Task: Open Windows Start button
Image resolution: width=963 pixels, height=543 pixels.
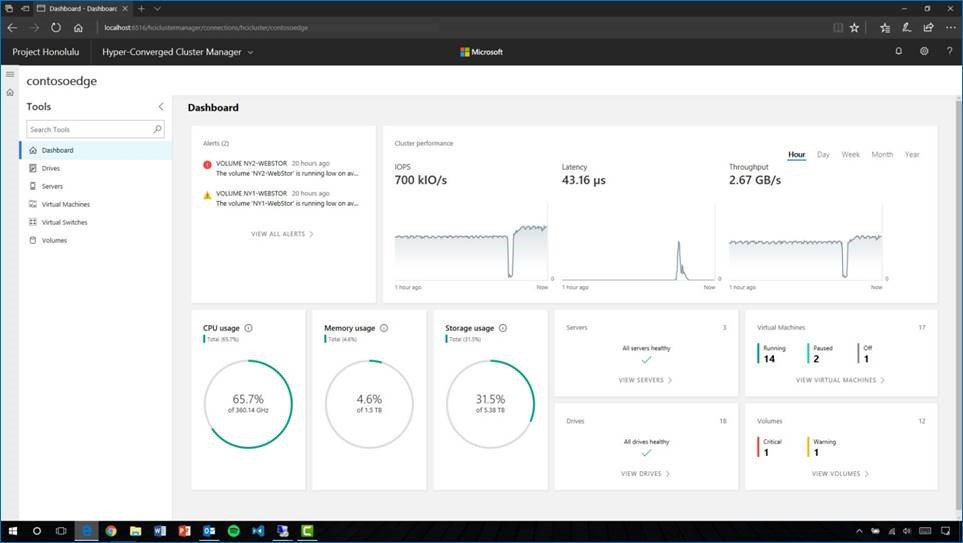Action: (12, 531)
